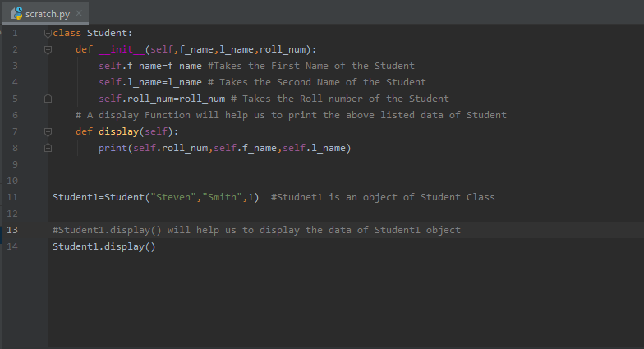The width and height of the screenshot is (644, 349).
Task: Click the 'Student1.display()' call on line 14
Action: [x=103, y=246]
